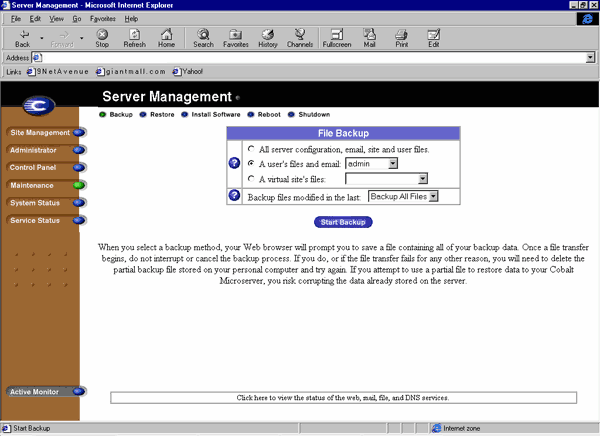
Task: Open the giantmall.com link
Action: [x=131, y=72]
